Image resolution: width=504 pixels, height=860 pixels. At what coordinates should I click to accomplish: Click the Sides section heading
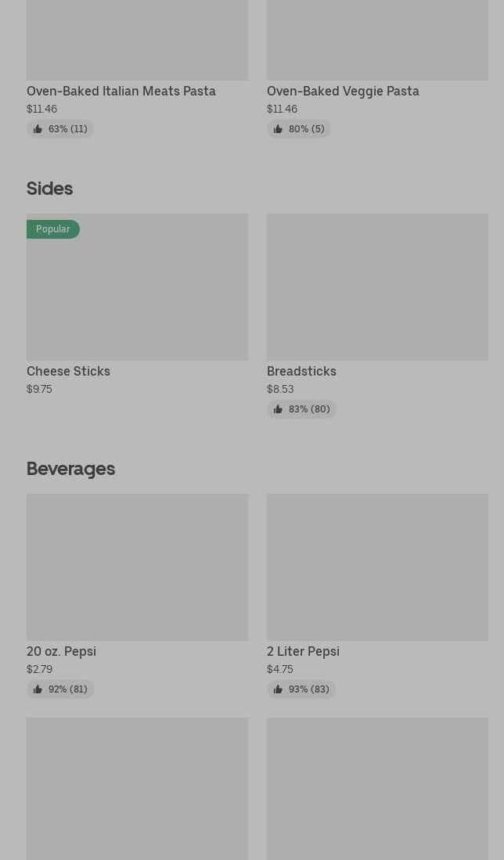pyautogui.click(x=49, y=189)
